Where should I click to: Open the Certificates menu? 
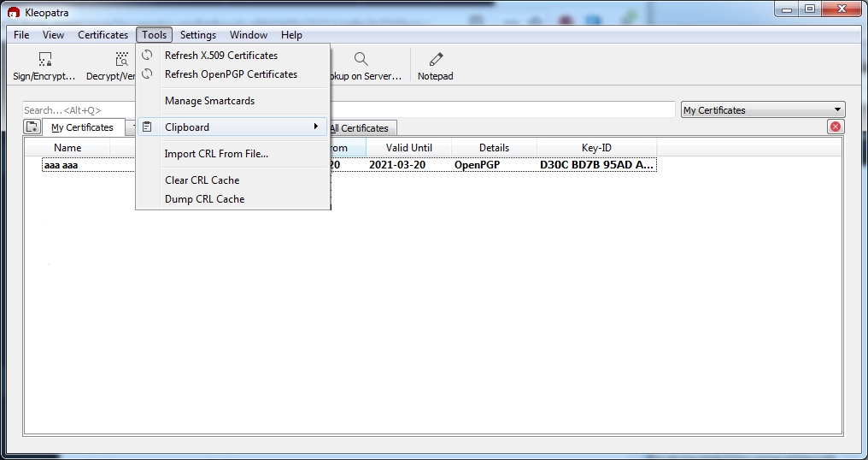coord(103,35)
